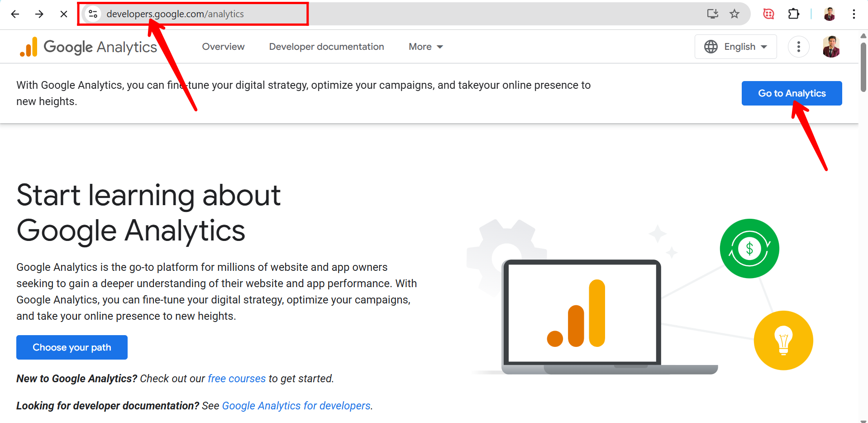This screenshot has height=423, width=868.
Task: Open the Chrome profile avatar
Action: tap(830, 14)
